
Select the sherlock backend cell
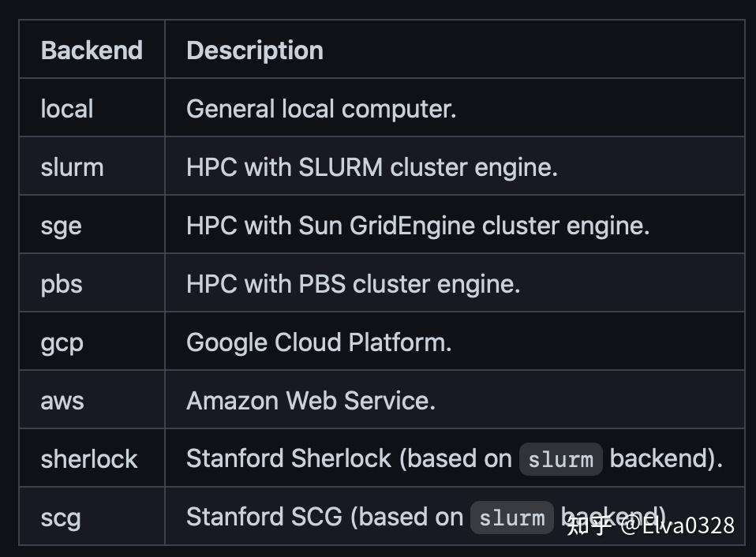pyautogui.click(x=89, y=459)
